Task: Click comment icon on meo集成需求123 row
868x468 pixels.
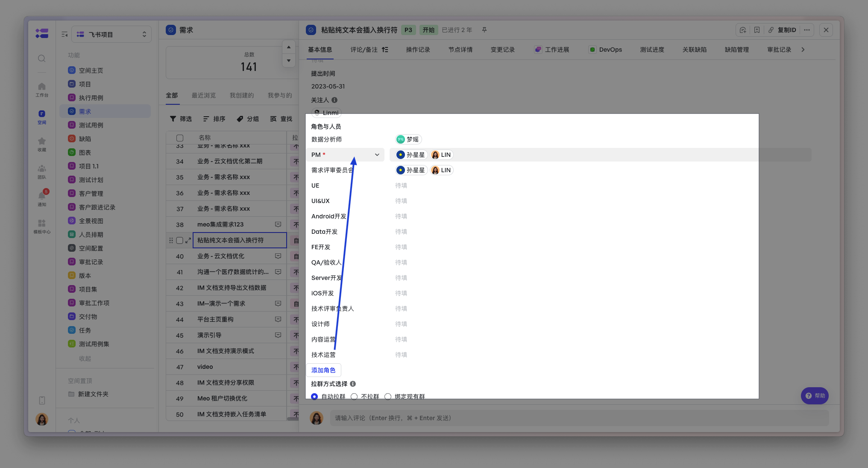Action: [278, 224]
